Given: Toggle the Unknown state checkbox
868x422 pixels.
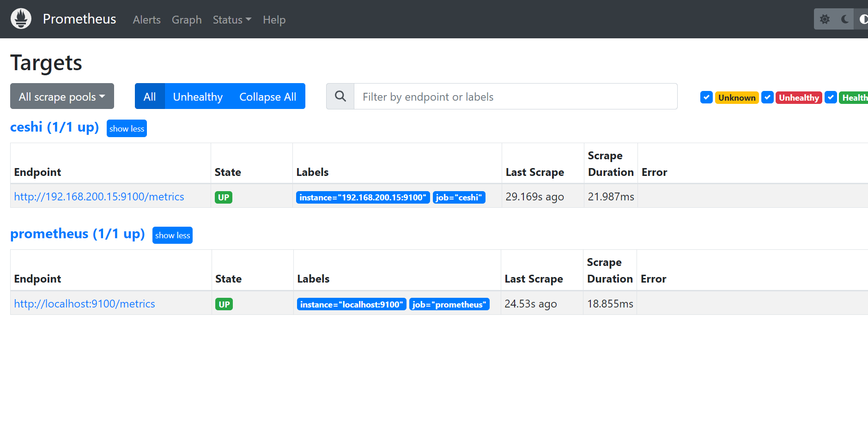Looking at the screenshot, I should pos(706,97).
